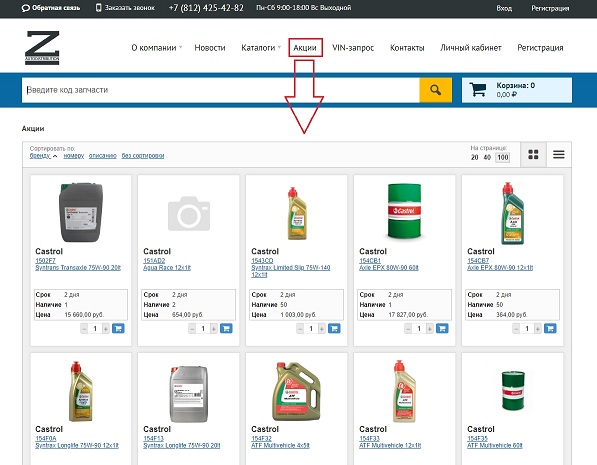Open product link ATF Multivehicle 60lt
This screenshot has height=465, width=597.
(495, 446)
